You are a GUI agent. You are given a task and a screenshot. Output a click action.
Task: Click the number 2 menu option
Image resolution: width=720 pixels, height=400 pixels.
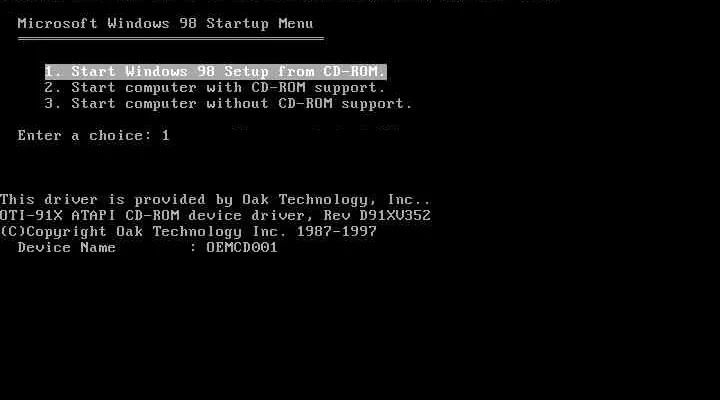(x=52, y=88)
